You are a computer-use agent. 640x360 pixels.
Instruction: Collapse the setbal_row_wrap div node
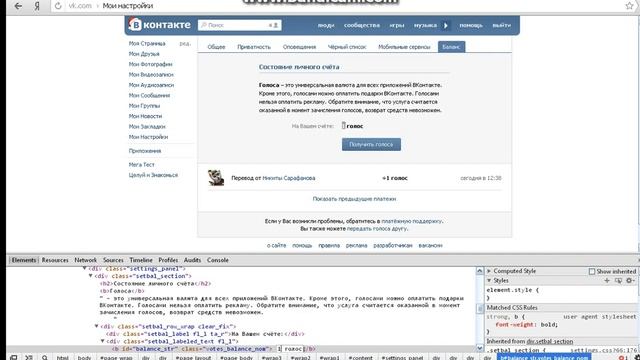(x=97, y=326)
